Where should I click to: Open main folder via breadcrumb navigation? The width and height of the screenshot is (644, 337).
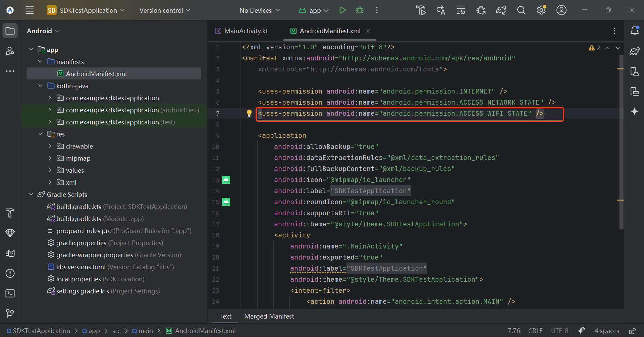146,331
